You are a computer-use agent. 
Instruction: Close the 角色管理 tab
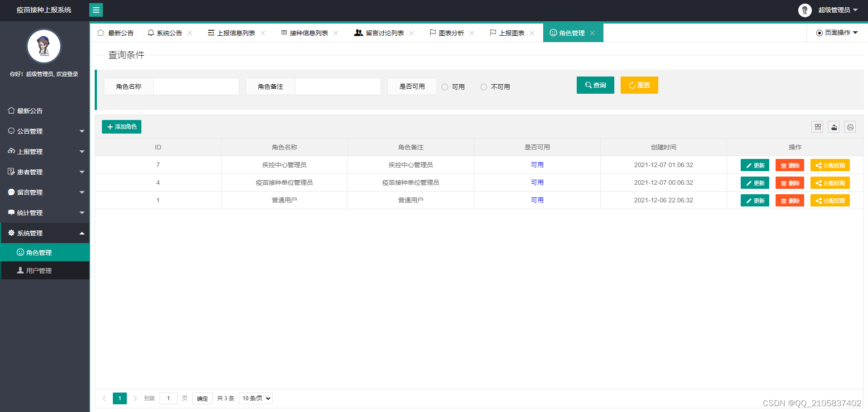pyautogui.click(x=593, y=33)
